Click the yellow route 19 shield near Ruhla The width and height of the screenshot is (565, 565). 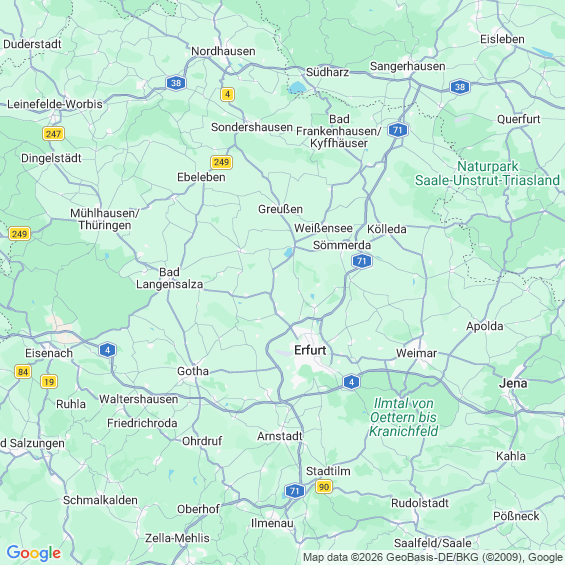tap(49, 382)
